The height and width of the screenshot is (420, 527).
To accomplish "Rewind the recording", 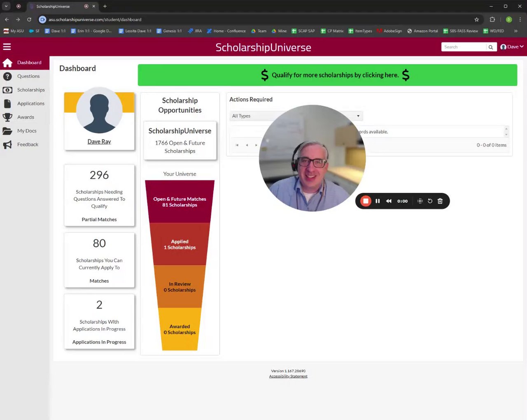I will 389,201.
